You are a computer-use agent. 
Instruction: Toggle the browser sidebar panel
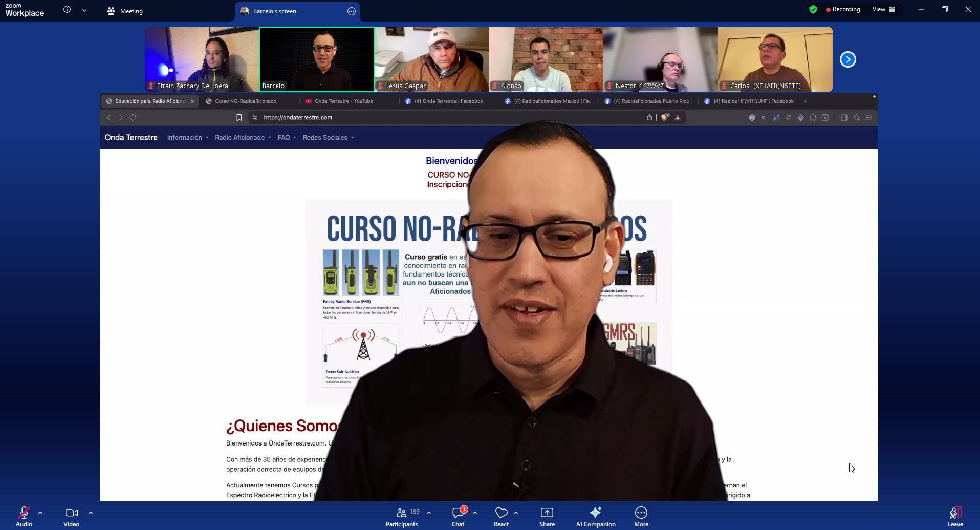(x=844, y=118)
